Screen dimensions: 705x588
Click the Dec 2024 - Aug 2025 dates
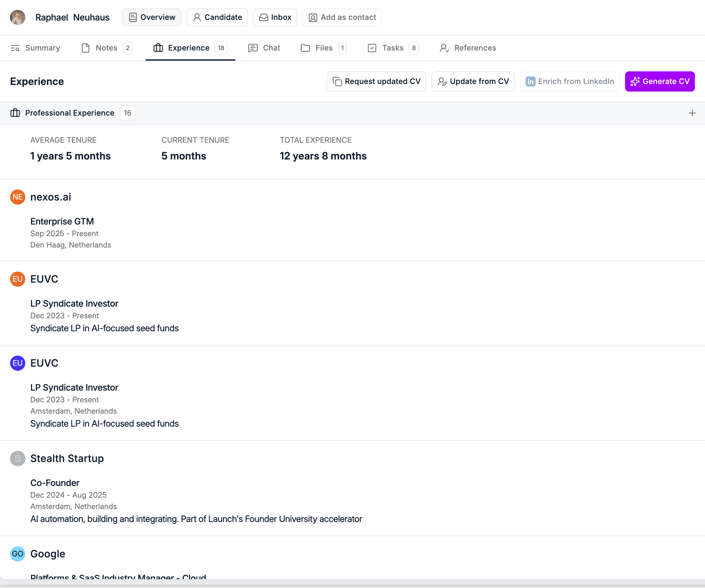click(x=69, y=495)
